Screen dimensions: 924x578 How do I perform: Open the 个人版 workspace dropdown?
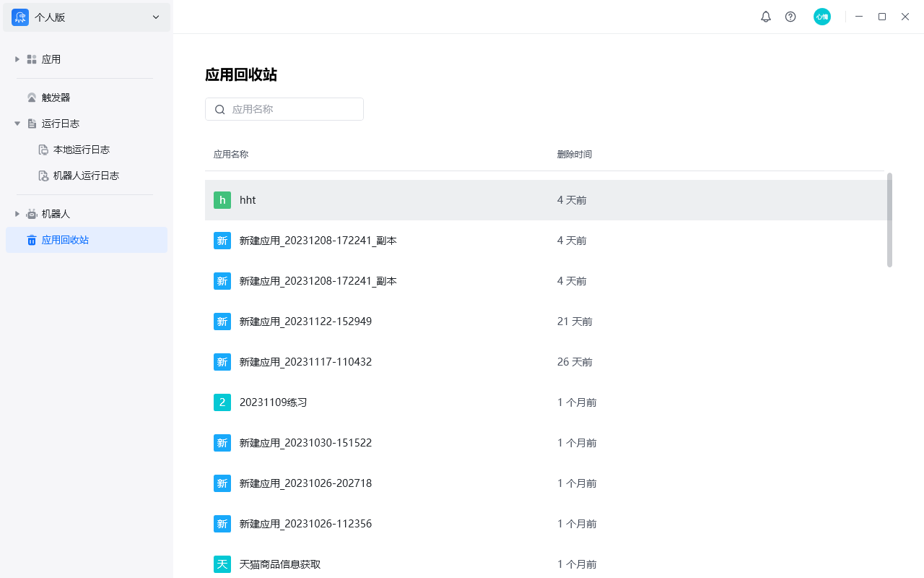click(155, 17)
